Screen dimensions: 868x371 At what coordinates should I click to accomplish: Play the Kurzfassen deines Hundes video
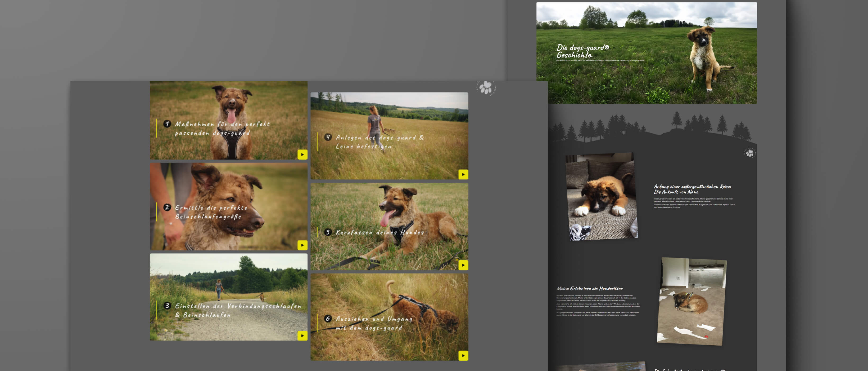click(x=463, y=265)
